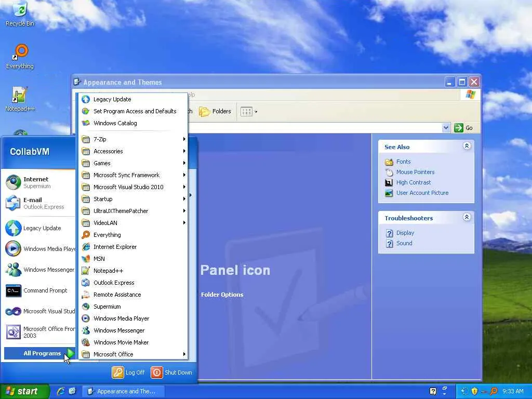Open Outlook Express in All Programs menu

click(x=133, y=282)
